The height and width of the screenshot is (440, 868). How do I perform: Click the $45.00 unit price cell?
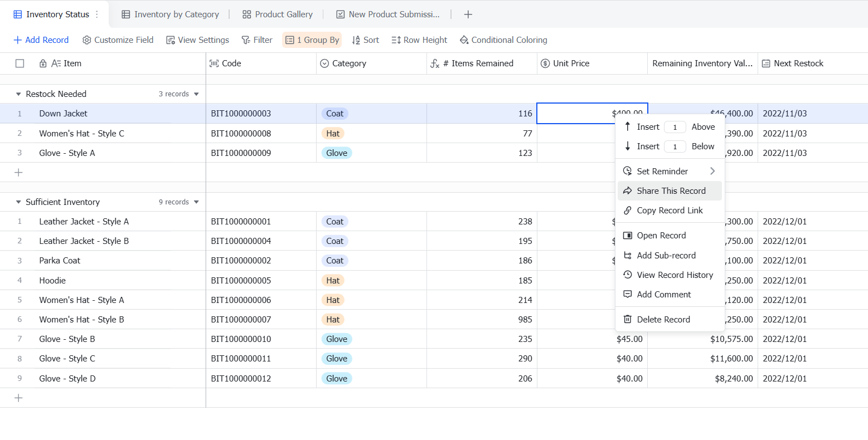[x=592, y=339]
